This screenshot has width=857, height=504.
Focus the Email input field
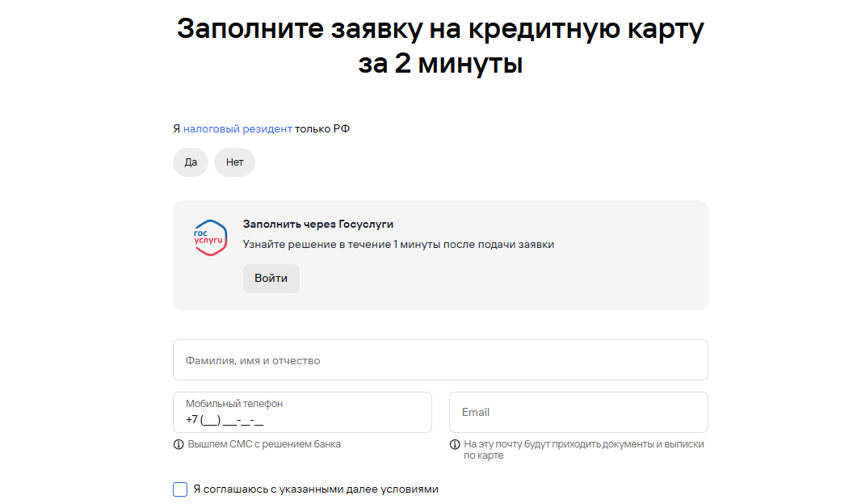(x=578, y=413)
